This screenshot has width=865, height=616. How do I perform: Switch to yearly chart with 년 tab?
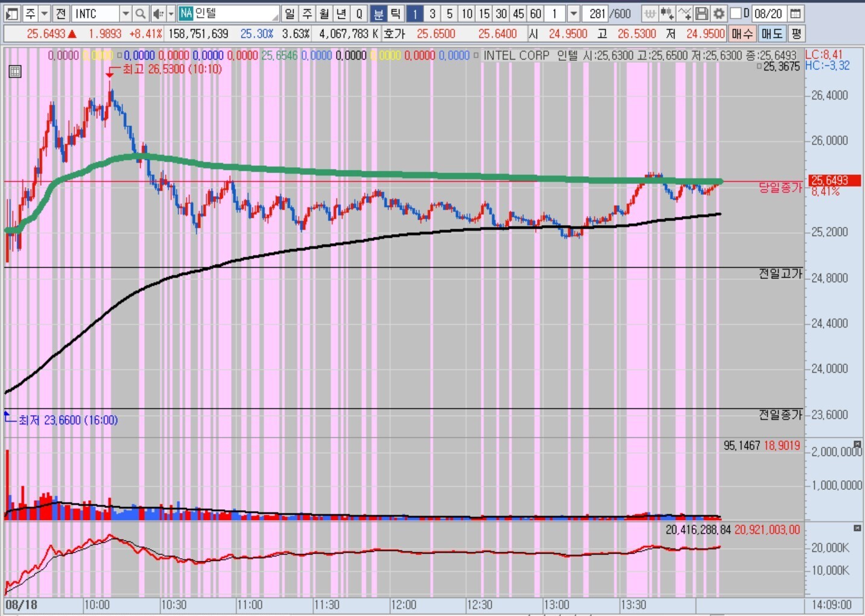point(341,13)
